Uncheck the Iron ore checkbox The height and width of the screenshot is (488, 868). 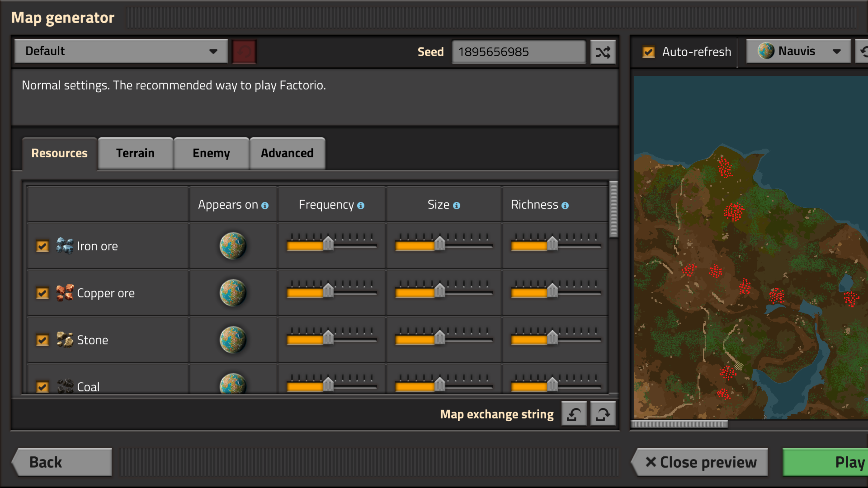click(42, 246)
